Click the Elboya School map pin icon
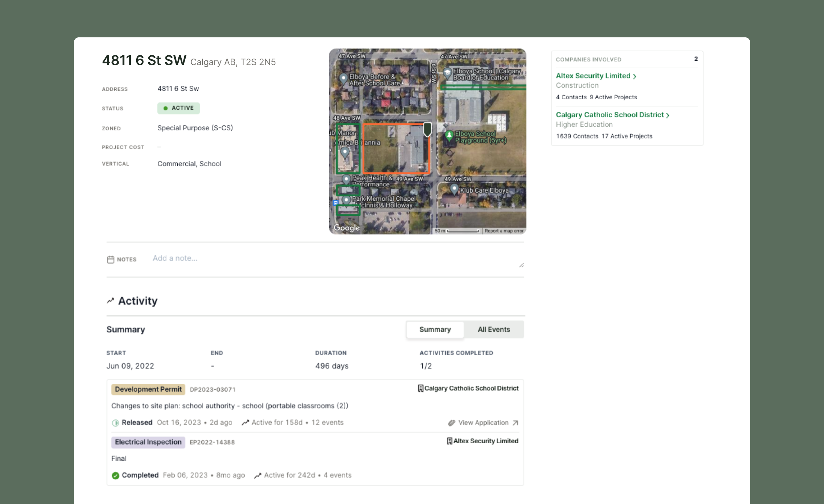 (447, 73)
